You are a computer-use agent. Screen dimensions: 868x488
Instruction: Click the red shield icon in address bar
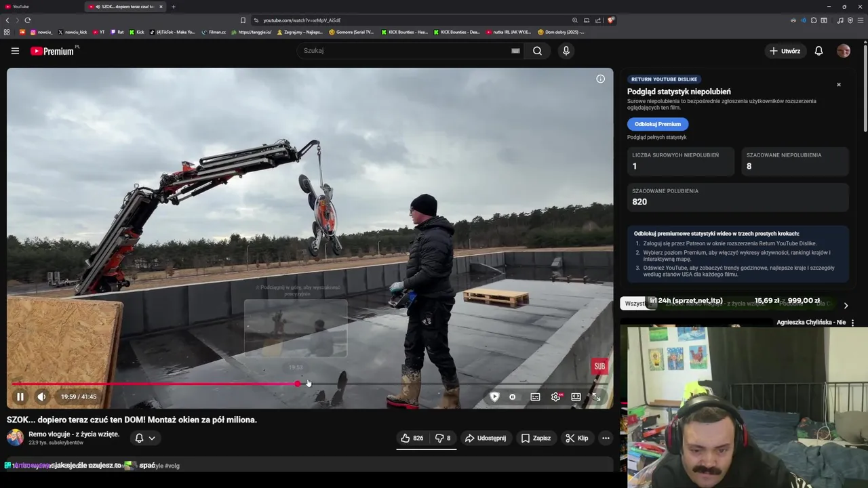pyautogui.click(x=611, y=20)
